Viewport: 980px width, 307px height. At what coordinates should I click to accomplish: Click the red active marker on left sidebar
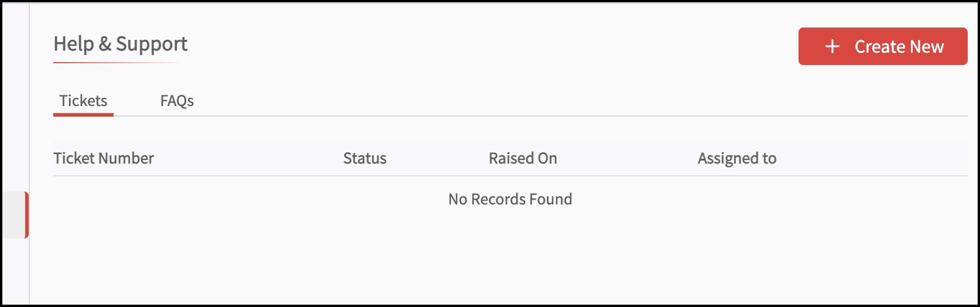point(26,215)
